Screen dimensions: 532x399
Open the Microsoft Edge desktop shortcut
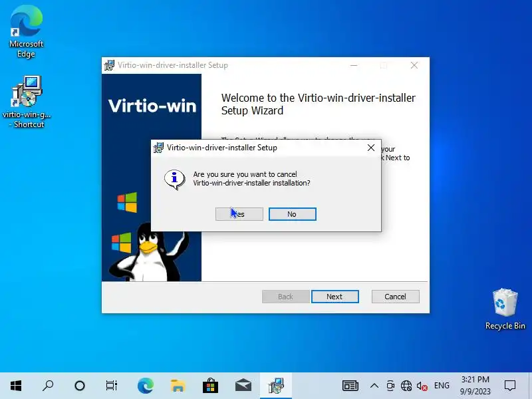[26, 31]
